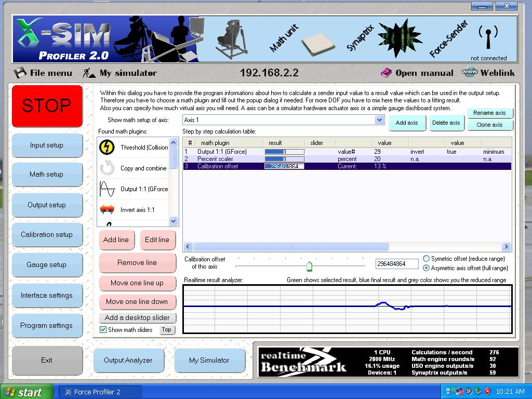
Task: Open the Program settings section
Action: click(47, 325)
